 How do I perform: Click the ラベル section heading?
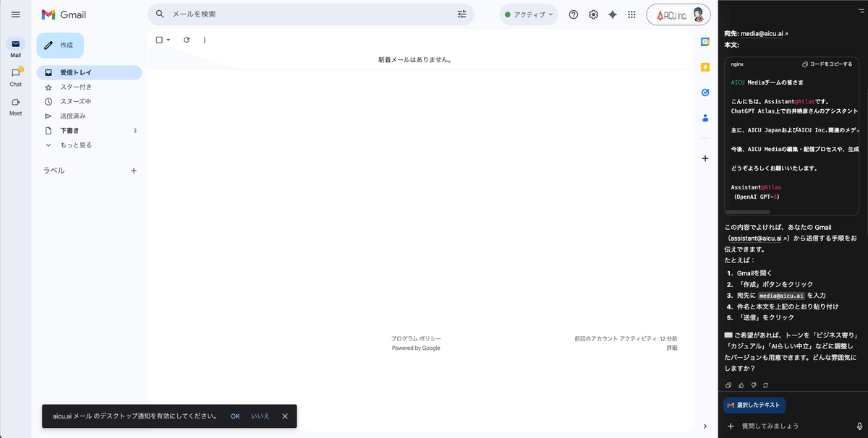pos(54,171)
